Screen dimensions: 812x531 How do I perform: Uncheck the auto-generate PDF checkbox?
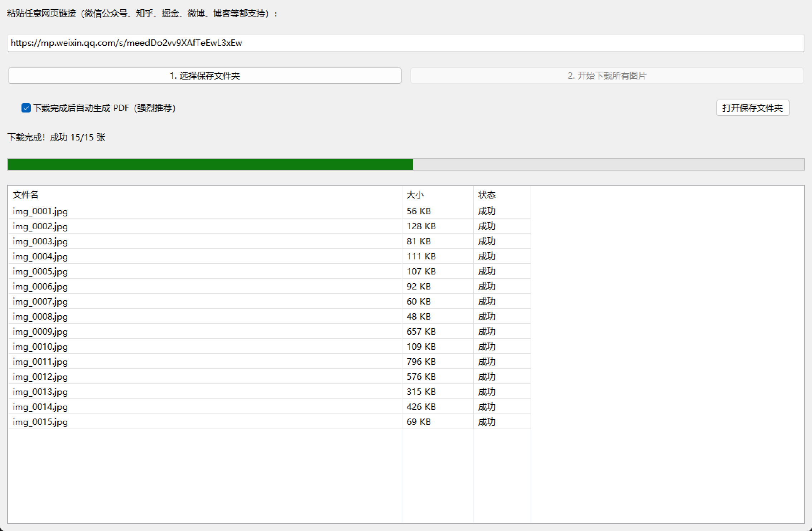[x=26, y=108]
